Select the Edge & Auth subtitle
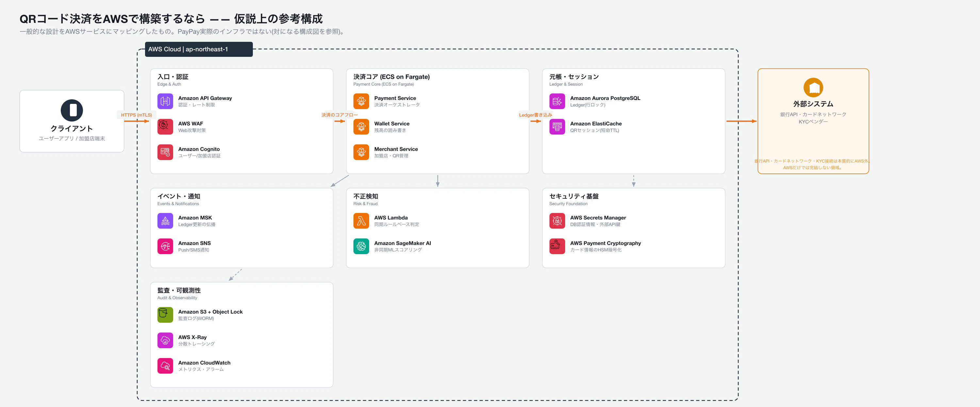Viewport: 980px width, 407px height. (169, 84)
